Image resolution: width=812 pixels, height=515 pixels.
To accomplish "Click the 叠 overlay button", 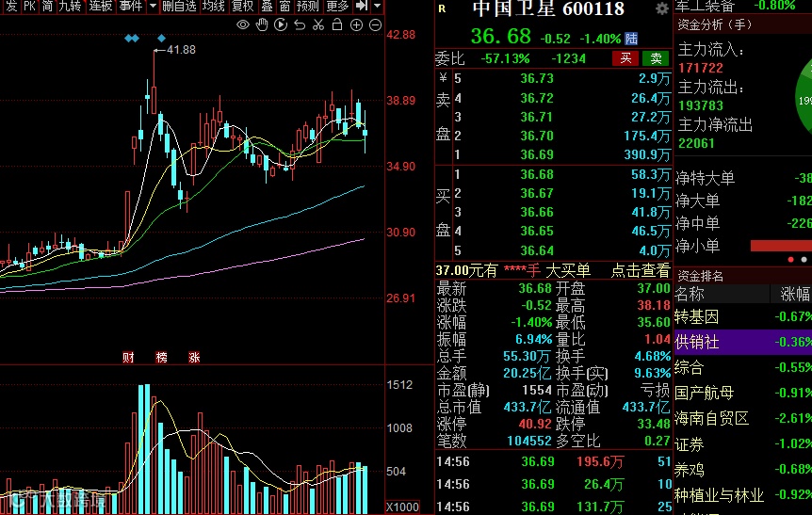I will tap(267, 7).
